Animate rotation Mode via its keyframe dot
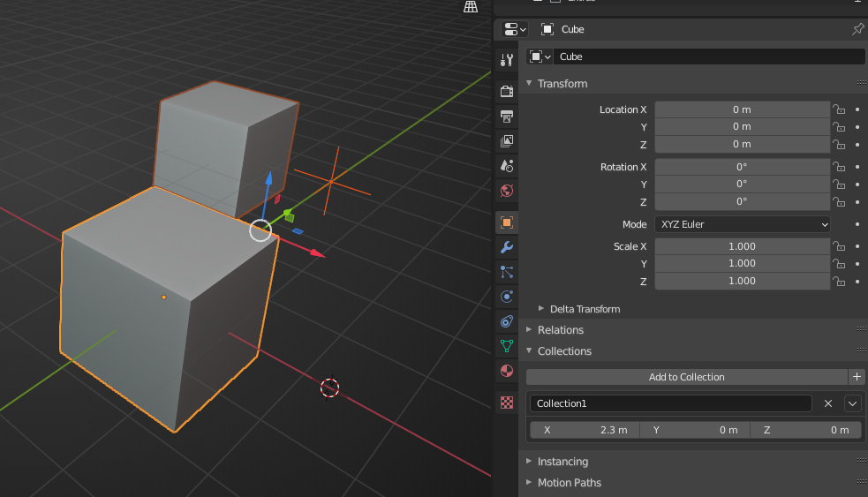The height and width of the screenshot is (497, 868). coord(857,224)
